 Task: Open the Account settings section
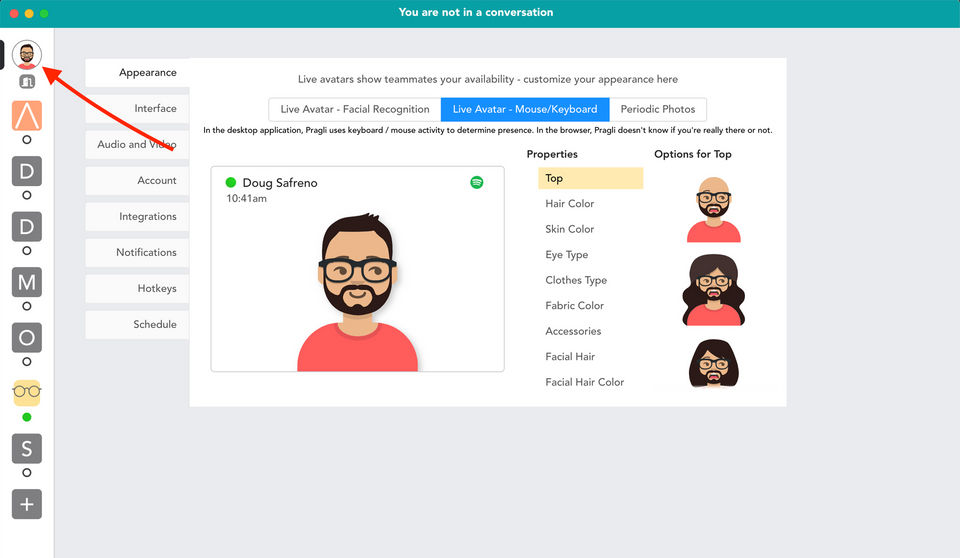click(x=137, y=181)
